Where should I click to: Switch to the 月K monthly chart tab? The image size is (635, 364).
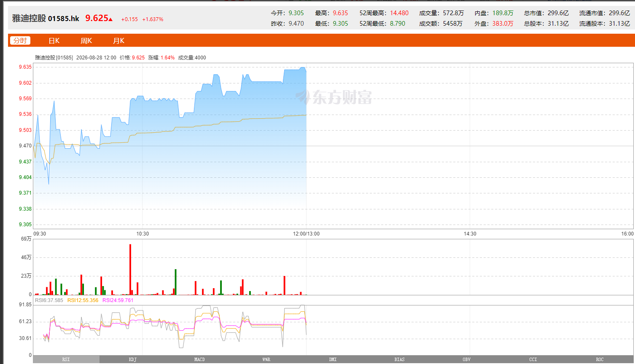coord(118,40)
